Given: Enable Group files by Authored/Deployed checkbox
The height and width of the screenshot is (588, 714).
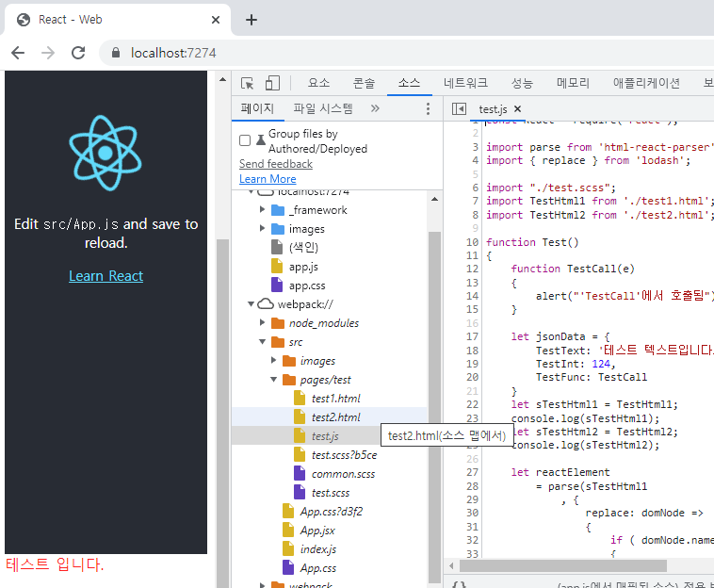Looking at the screenshot, I should (245, 140).
